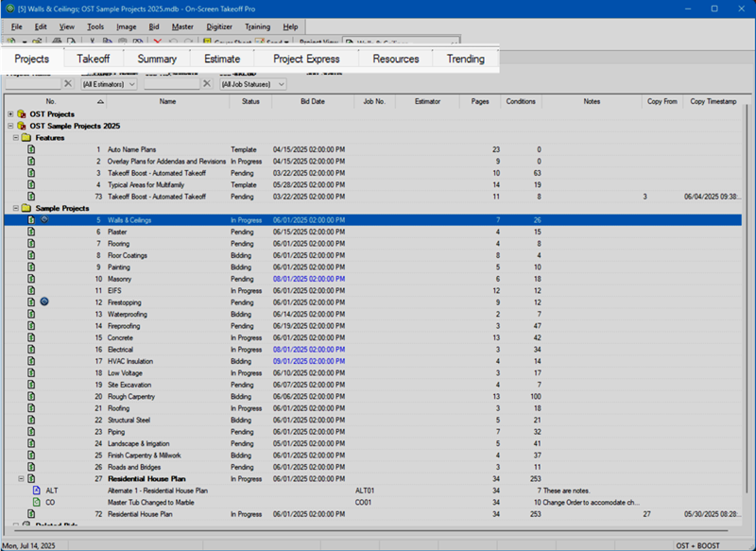The height and width of the screenshot is (551, 756).
Task: Go to the Resources tab
Action: pyautogui.click(x=396, y=59)
